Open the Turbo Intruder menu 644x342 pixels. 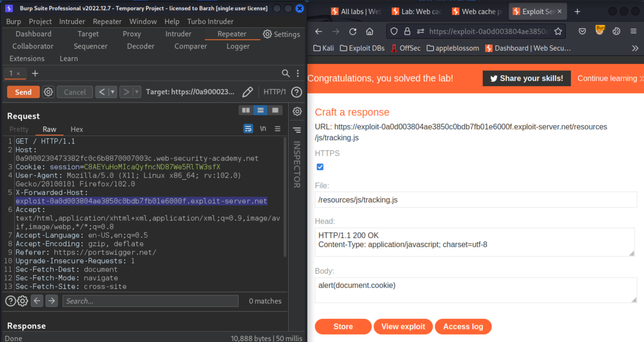(x=210, y=21)
